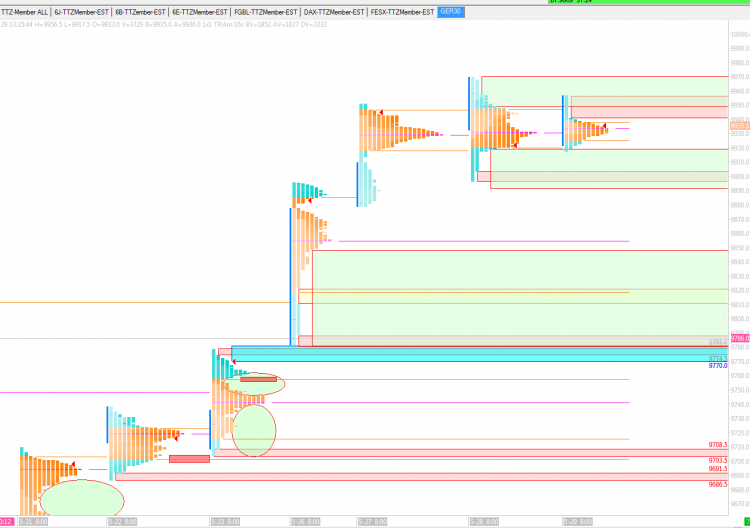Open the 6J-TTZMember-EST chart tab
This screenshot has height=528, width=750.
(x=81, y=12)
